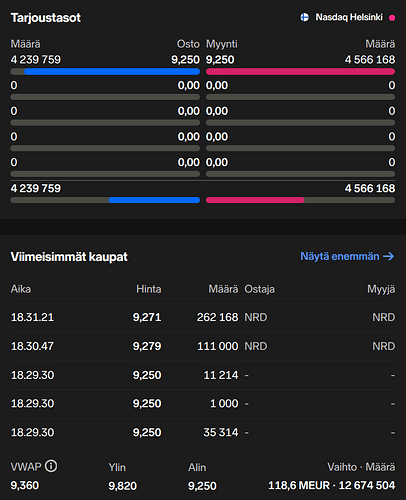Select the trade with 35 314 shares
Screen dimensions: 406x500
(203, 433)
